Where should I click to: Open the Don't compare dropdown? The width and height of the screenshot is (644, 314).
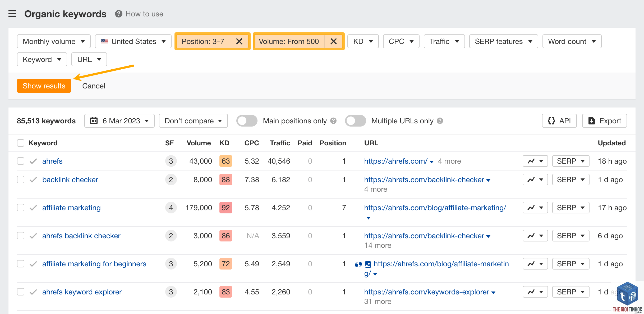pos(193,121)
